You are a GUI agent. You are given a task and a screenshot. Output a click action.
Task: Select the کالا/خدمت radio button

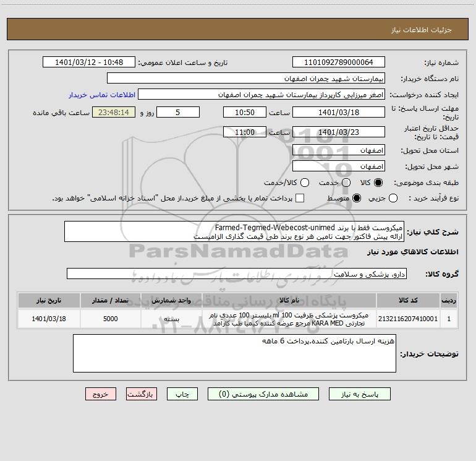click(x=305, y=183)
